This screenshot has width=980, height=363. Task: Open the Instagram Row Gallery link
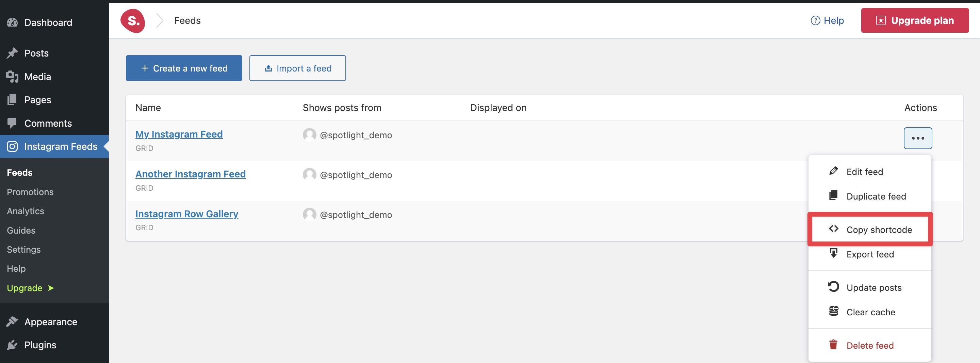tap(187, 214)
